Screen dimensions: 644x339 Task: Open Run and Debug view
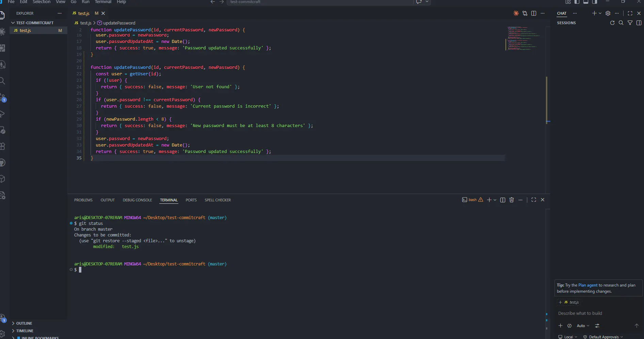(x=2, y=113)
